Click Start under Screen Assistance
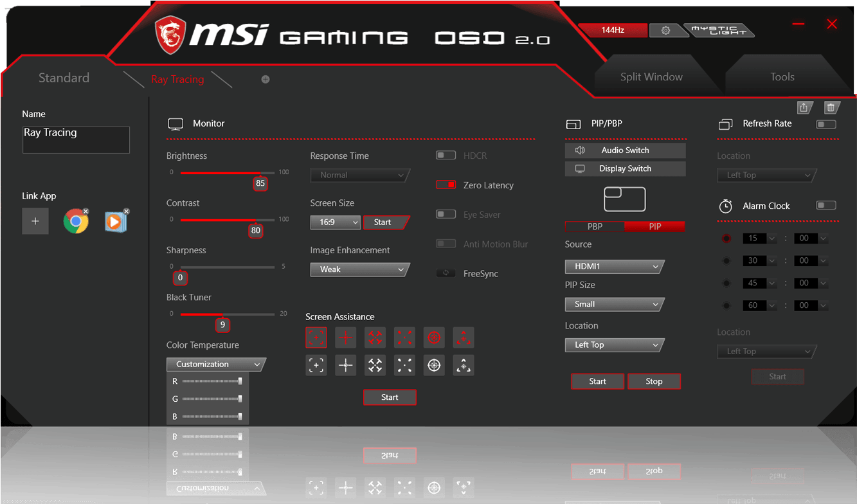The image size is (857, 504). point(390,397)
